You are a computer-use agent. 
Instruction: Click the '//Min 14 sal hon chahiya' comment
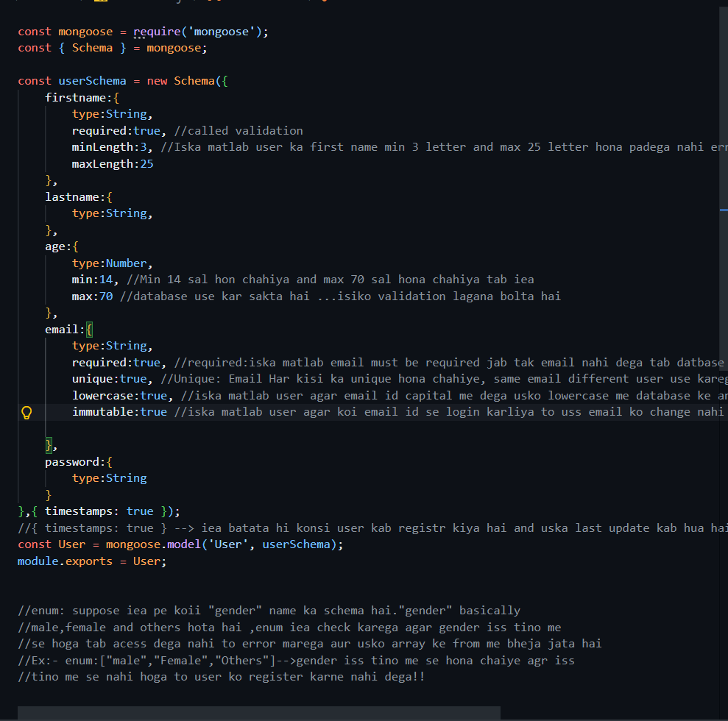point(330,280)
